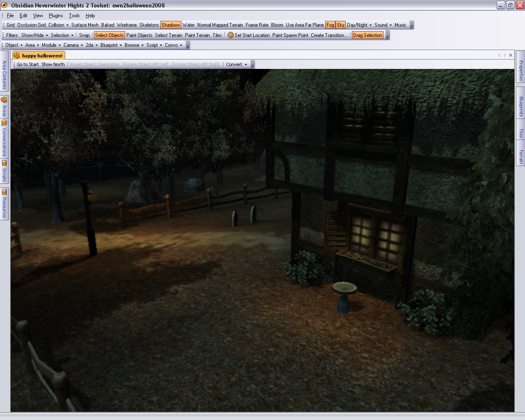Image resolution: width=525 pixels, height=420 pixels.
Task: Open the Sound dropdown
Action: [x=383, y=25]
